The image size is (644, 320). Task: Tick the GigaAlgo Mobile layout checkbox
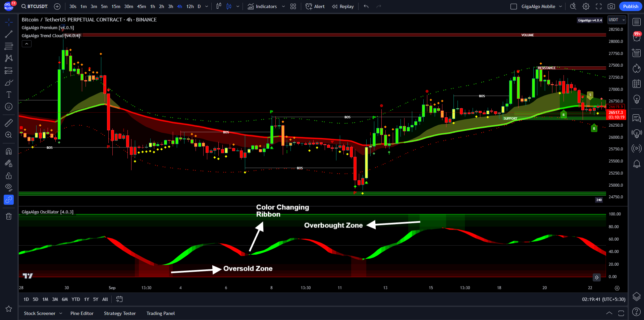pos(514,6)
